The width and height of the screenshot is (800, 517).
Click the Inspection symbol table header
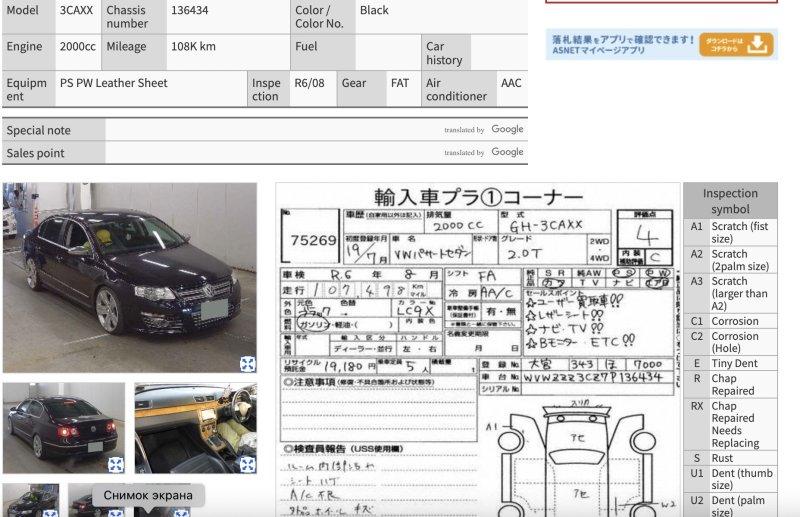coord(730,201)
